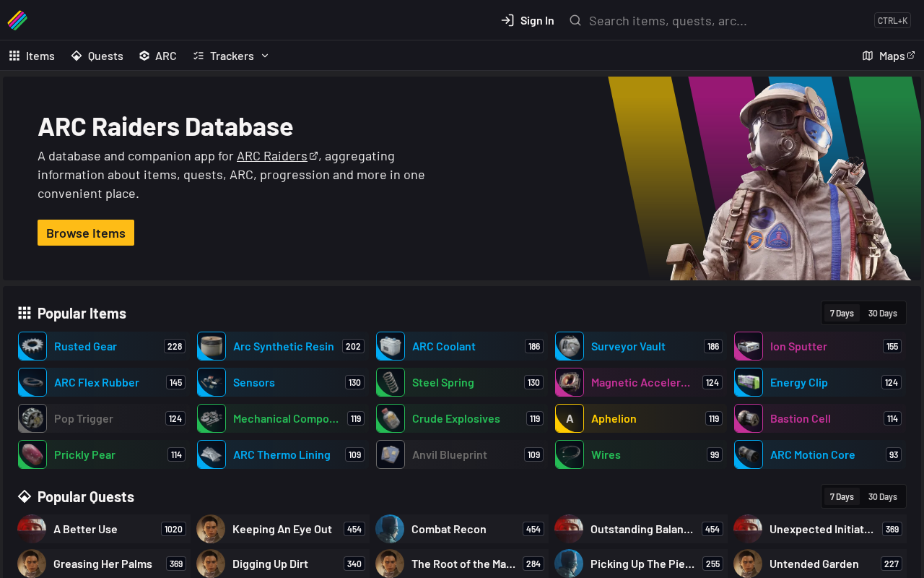924x578 pixels.
Task: Select 7 Days for Popular Items
Action: (842, 313)
